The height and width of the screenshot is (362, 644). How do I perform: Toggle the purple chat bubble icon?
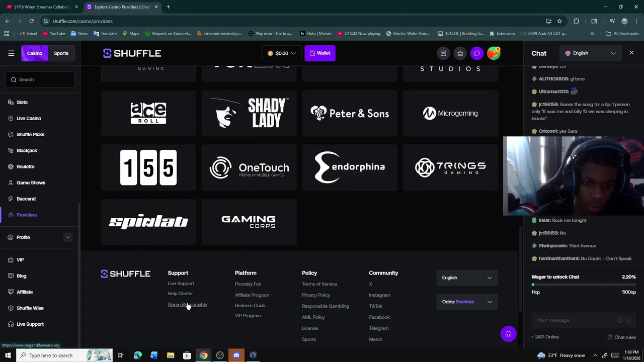point(477,53)
